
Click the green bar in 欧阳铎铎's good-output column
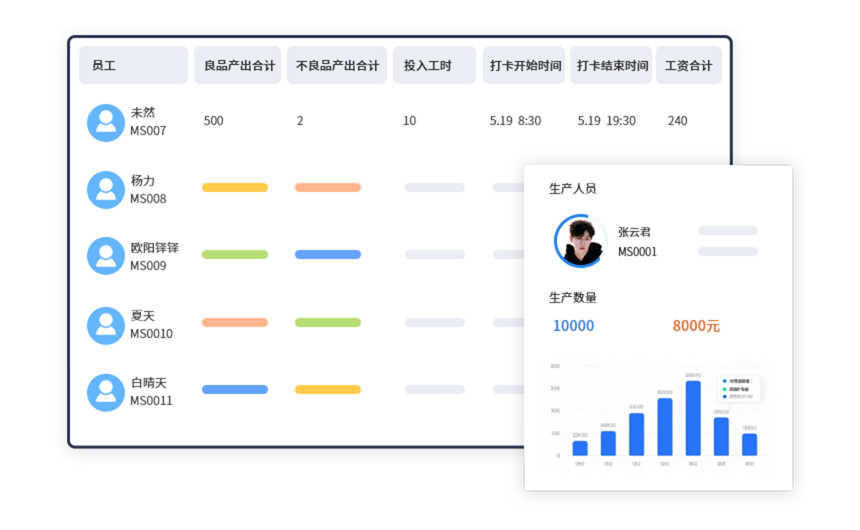[235, 255]
